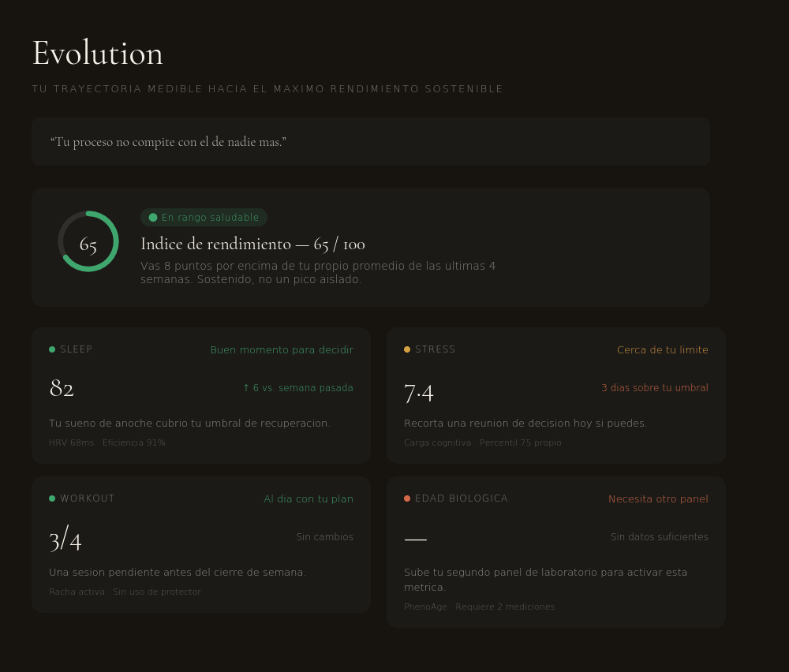
Task: Click the circular performance gauge showing 65
Action: coord(88,241)
